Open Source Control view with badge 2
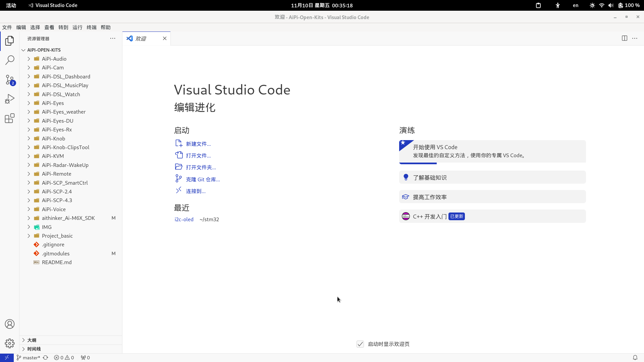 [10, 80]
